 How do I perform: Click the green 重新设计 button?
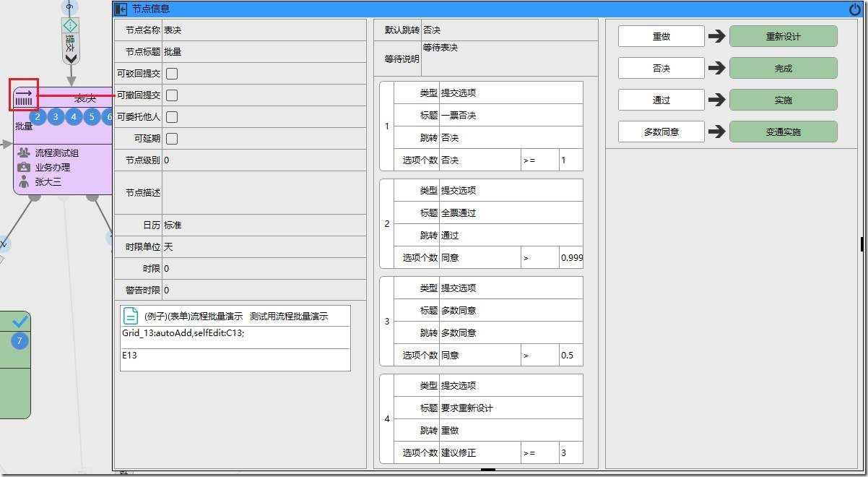pyautogui.click(x=784, y=36)
